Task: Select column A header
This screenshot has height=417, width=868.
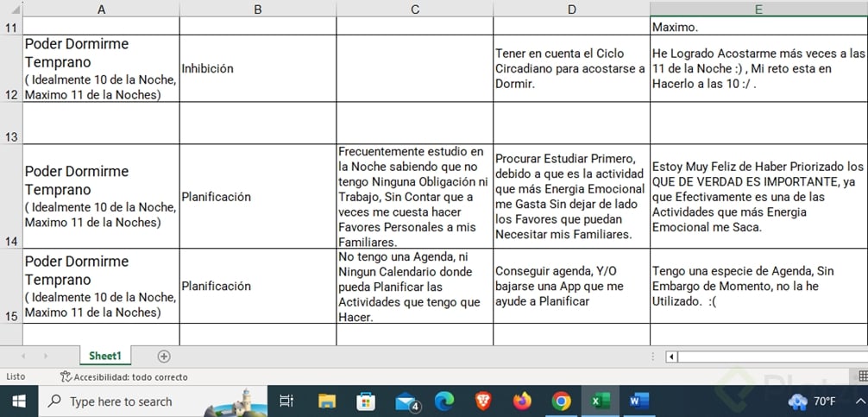Action: 101,9
